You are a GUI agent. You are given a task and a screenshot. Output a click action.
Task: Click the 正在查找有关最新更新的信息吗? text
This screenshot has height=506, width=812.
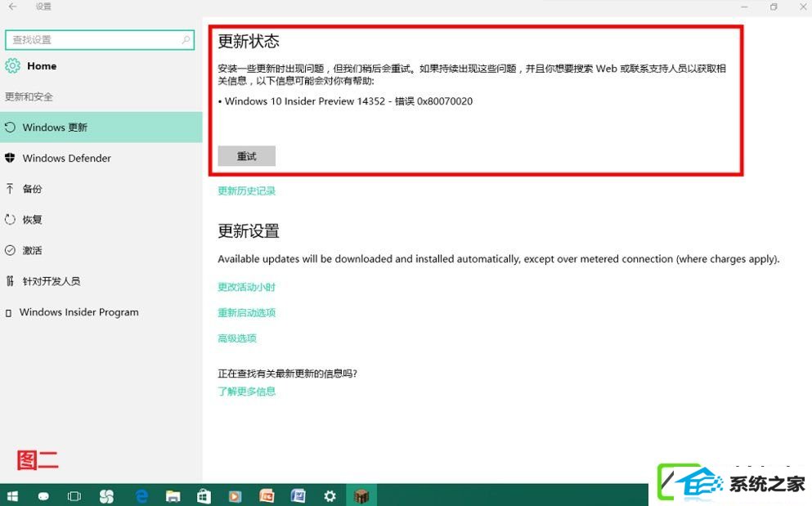tap(287, 374)
